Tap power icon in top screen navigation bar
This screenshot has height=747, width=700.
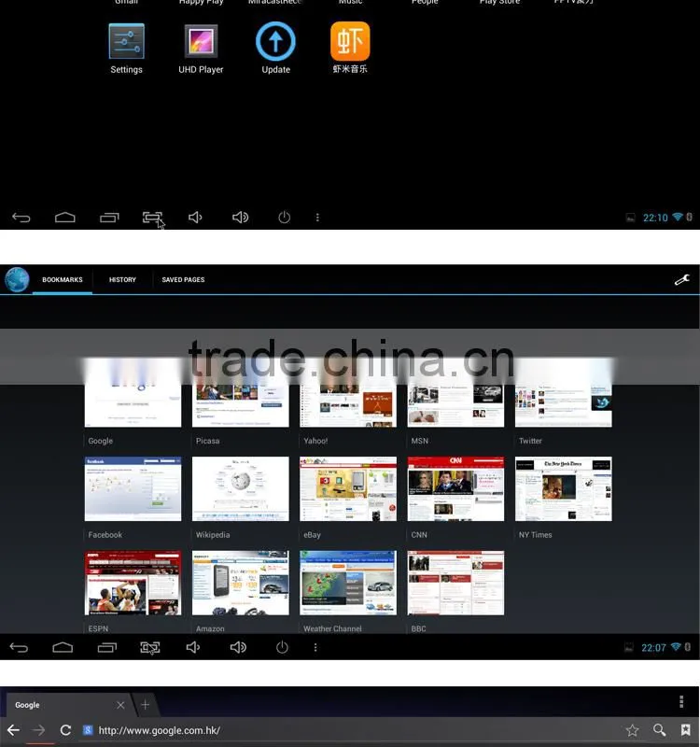285,218
